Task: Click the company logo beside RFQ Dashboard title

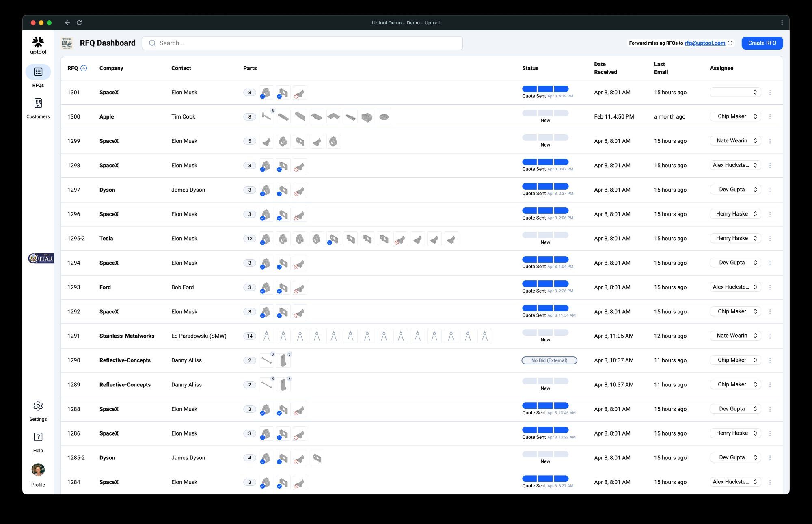Action: 67,43
